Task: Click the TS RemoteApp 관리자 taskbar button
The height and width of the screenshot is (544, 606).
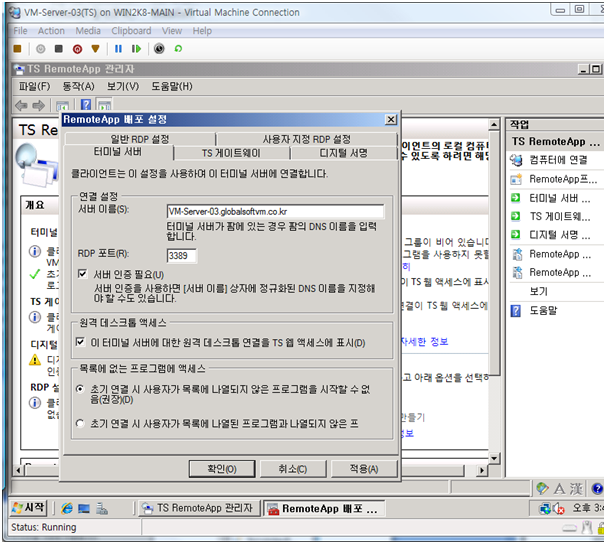Action: point(198,508)
